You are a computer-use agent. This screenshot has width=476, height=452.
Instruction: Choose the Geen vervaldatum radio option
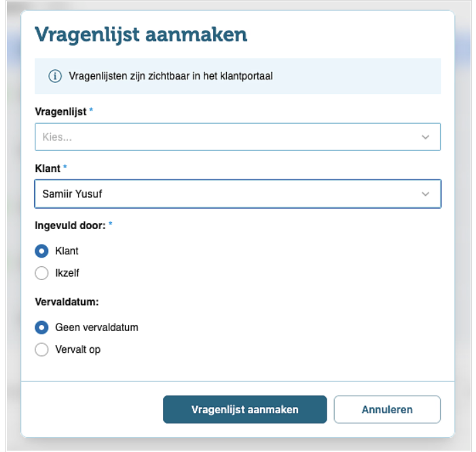pos(41,328)
